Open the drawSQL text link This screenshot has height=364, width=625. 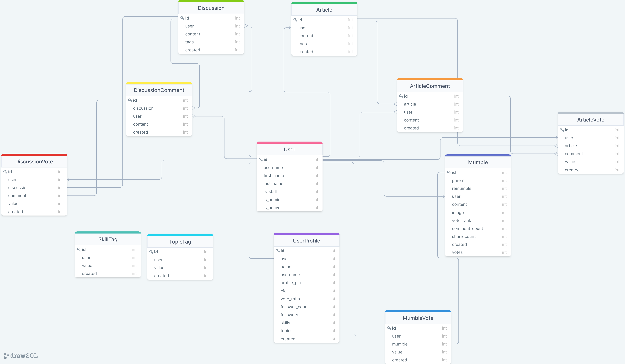[24, 356]
